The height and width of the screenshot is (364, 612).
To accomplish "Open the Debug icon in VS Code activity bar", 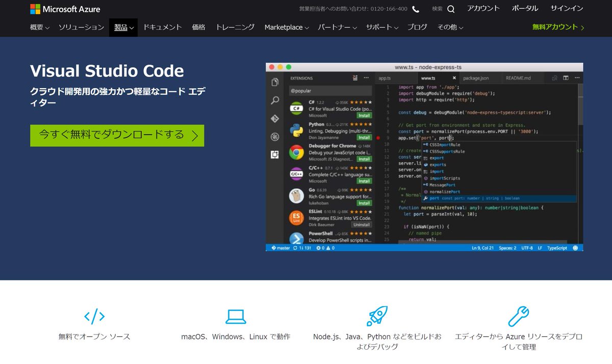I will tap(275, 137).
